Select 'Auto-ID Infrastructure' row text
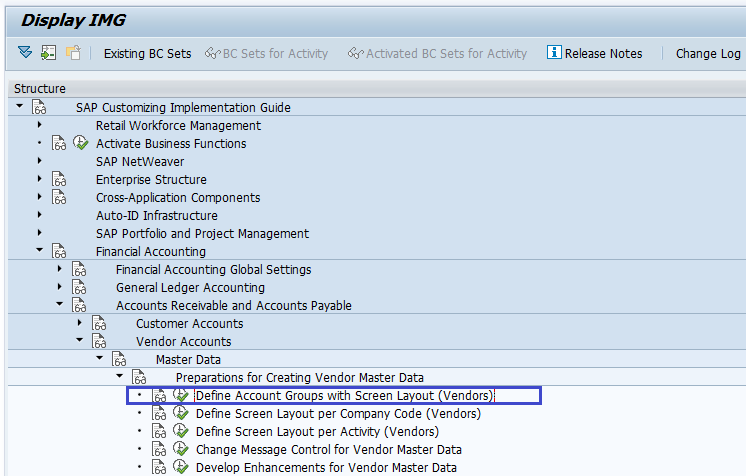 coord(157,216)
